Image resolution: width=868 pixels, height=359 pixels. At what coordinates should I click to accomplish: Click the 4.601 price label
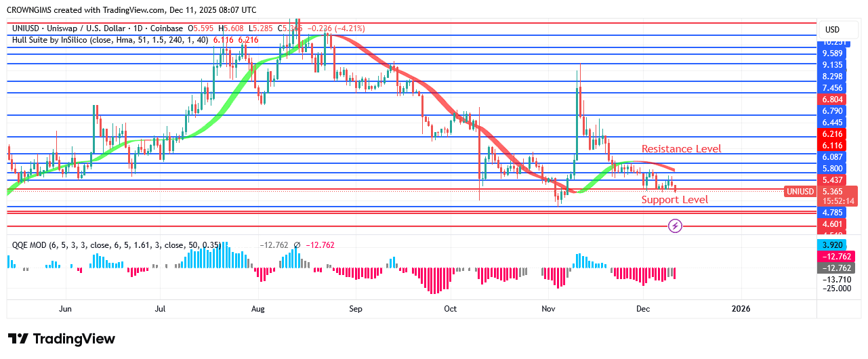click(x=832, y=224)
